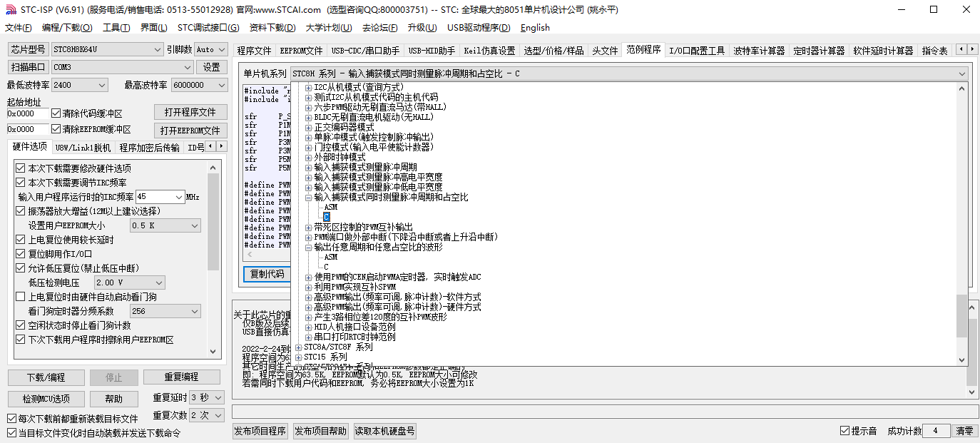Viewport: 980px width, 443px height.
Task: Open 最低波特率 2400 dropdown
Action: coord(80,85)
